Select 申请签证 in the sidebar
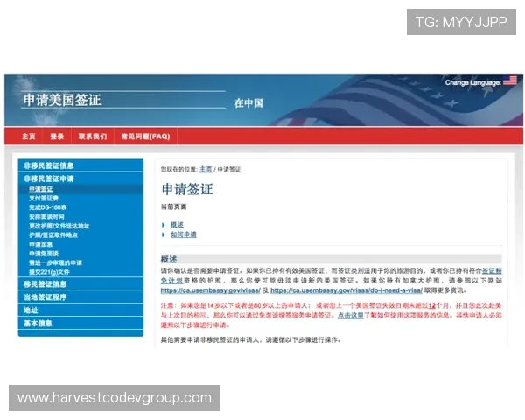Viewport: 525px width, 420px height. click(41, 189)
